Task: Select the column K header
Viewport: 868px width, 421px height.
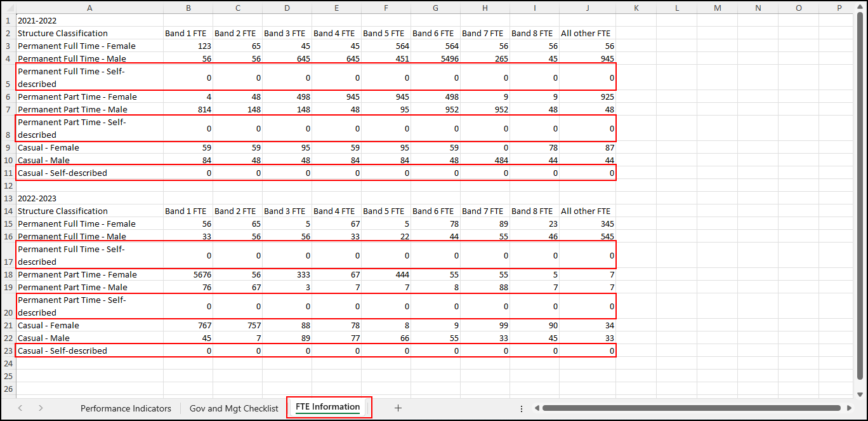Action: pos(636,8)
